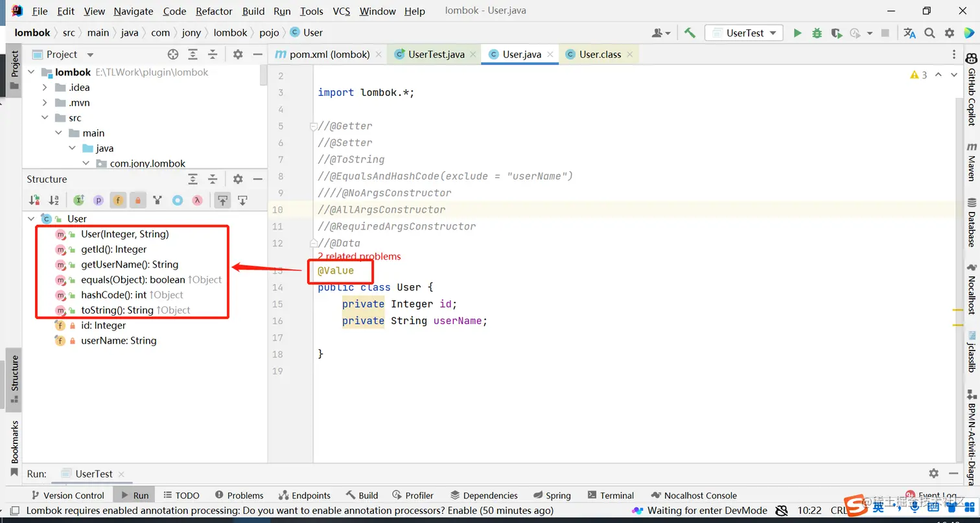Open the Profiler tool window
This screenshot has width=980, height=523.
[412, 496]
